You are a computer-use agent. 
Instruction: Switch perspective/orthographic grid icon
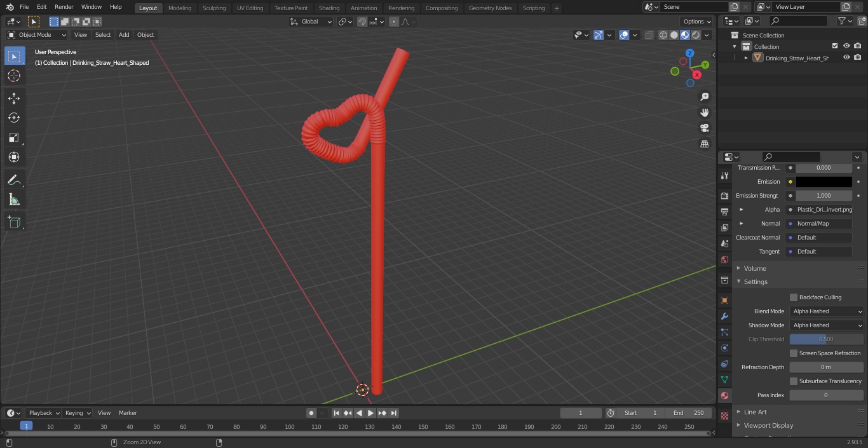705,144
